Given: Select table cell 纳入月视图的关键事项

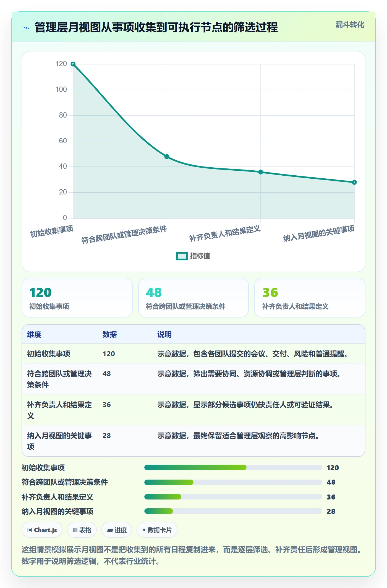Looking at the screenshot, I should coord(59,441).
